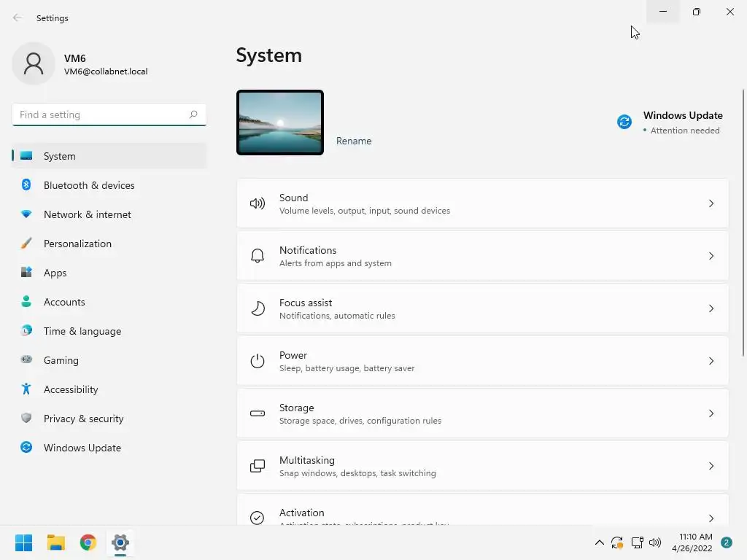The height and width of the screenshot is (560, 747).
Task: Click the Bluetooth icon in sidebar
Action: [x=26, y=184]
